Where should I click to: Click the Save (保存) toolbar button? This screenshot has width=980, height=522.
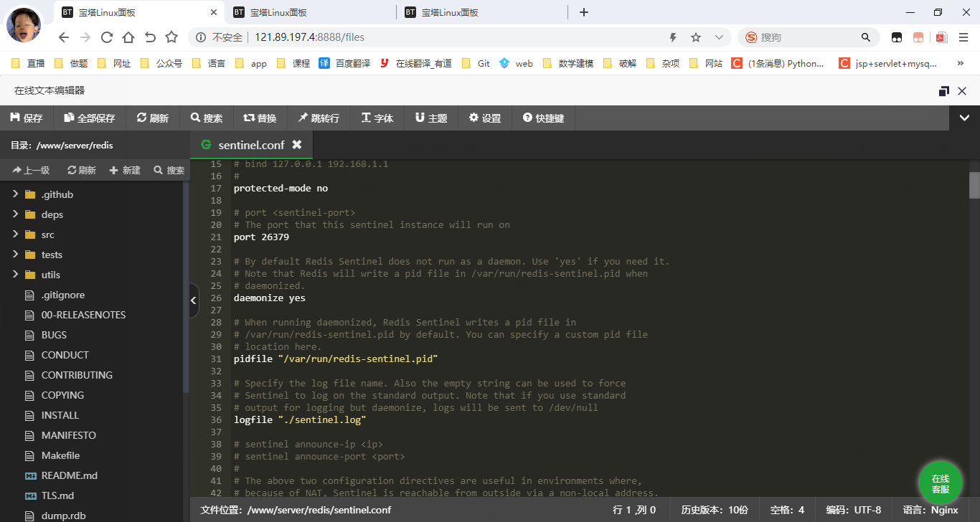(x=27, y=118)
